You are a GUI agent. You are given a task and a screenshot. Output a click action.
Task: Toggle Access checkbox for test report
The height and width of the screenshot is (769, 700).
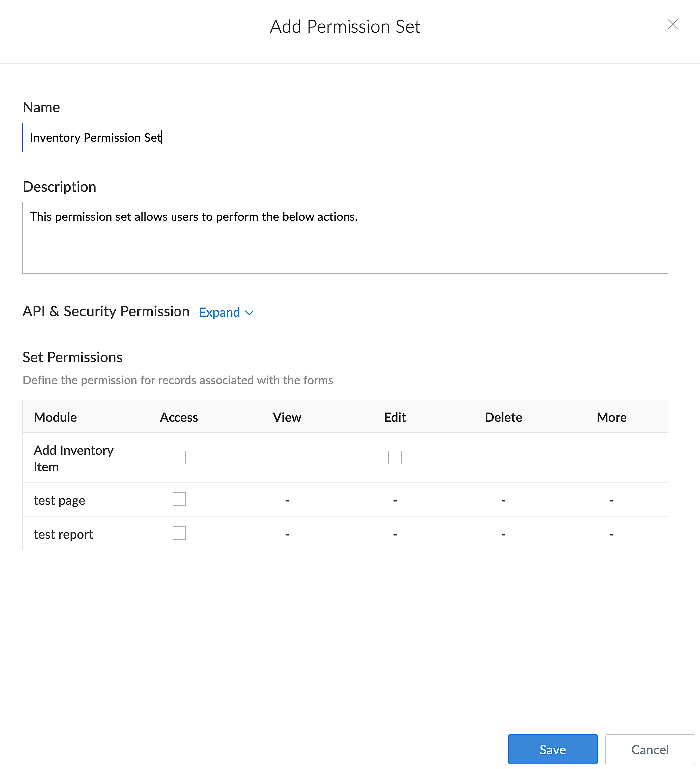(179, 533)
